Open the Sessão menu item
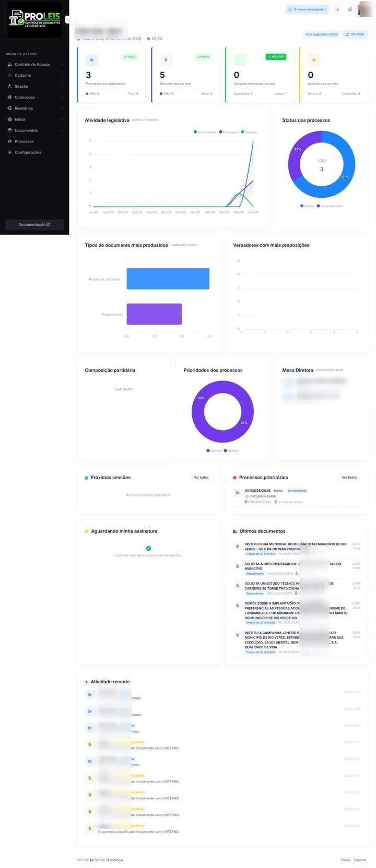The image size is (376, 868). point(34,87)
